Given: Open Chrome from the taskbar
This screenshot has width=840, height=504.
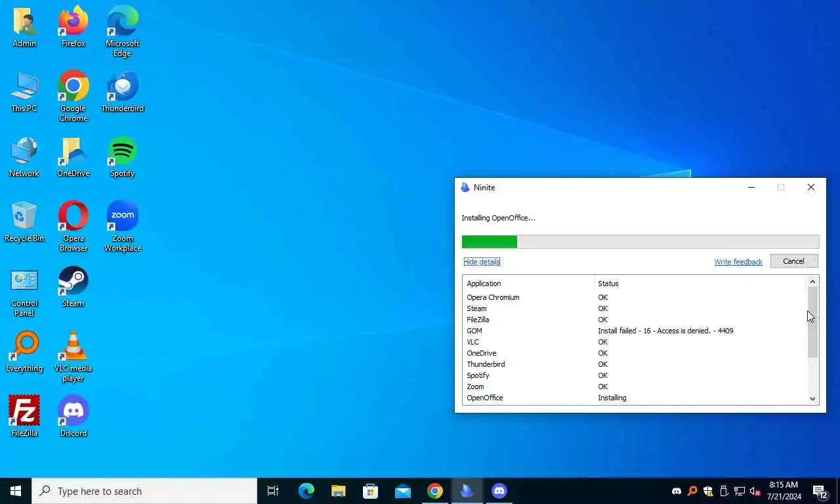Looking at the screenshot, I should tap(434, 491).
